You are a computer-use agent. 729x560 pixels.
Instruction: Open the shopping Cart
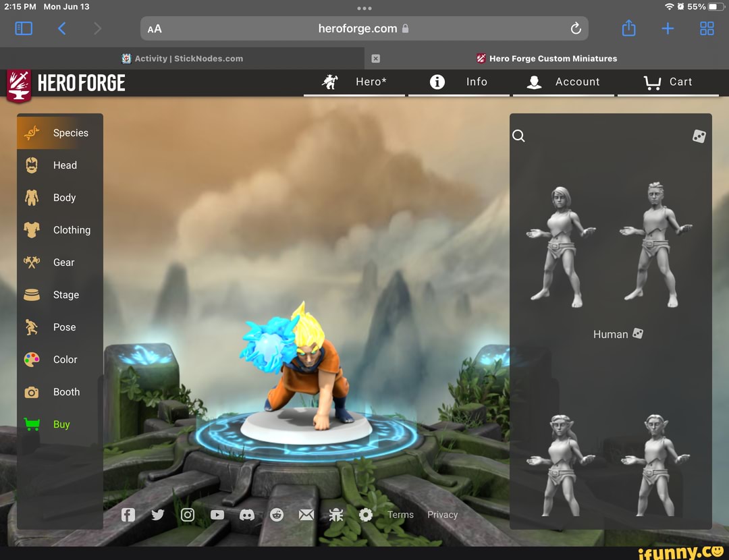tap(668, 82)
